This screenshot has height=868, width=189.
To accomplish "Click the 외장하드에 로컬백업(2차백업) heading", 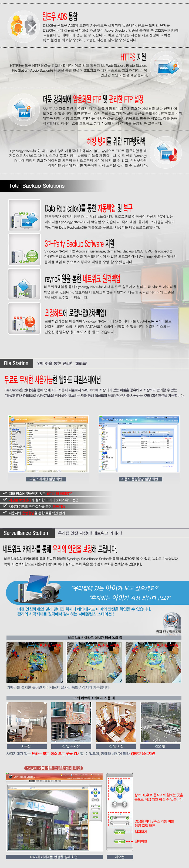I will [x=75, y=313].
